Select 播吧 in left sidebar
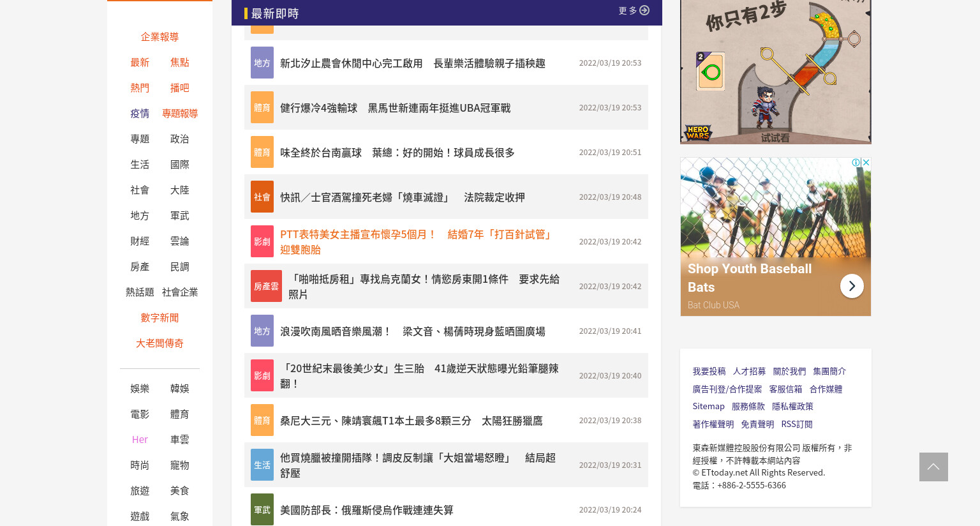Image resolution: width=980 pixels, height=526 pixels. 179,88
